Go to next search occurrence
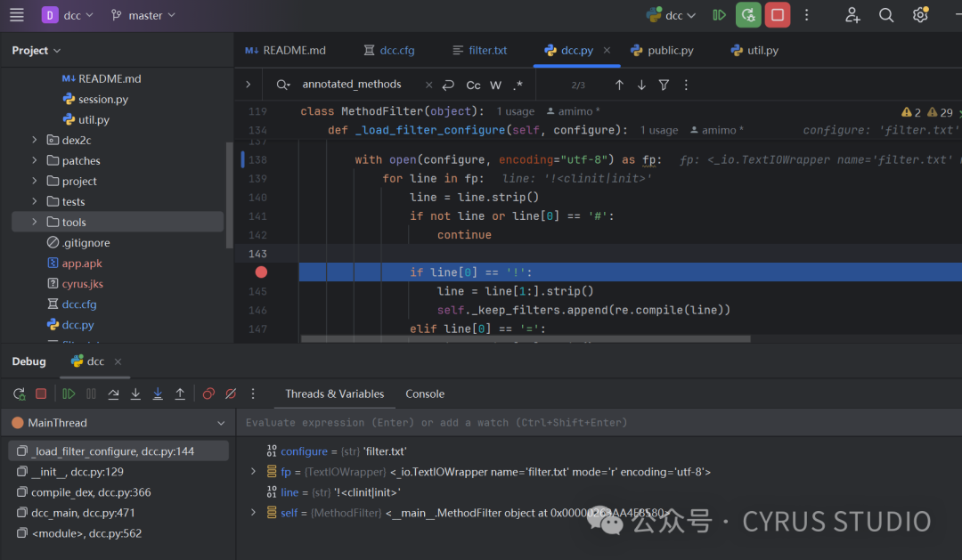 [x=641, y=85]
